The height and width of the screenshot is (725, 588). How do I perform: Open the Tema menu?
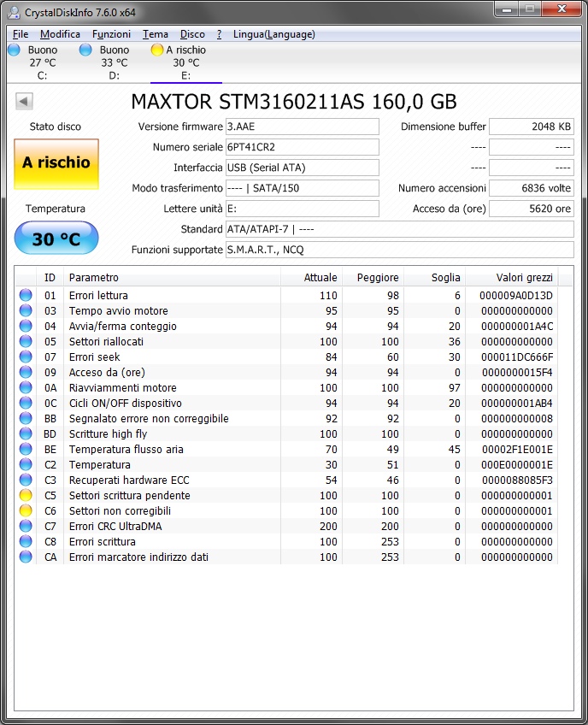[x=156, y=34]
